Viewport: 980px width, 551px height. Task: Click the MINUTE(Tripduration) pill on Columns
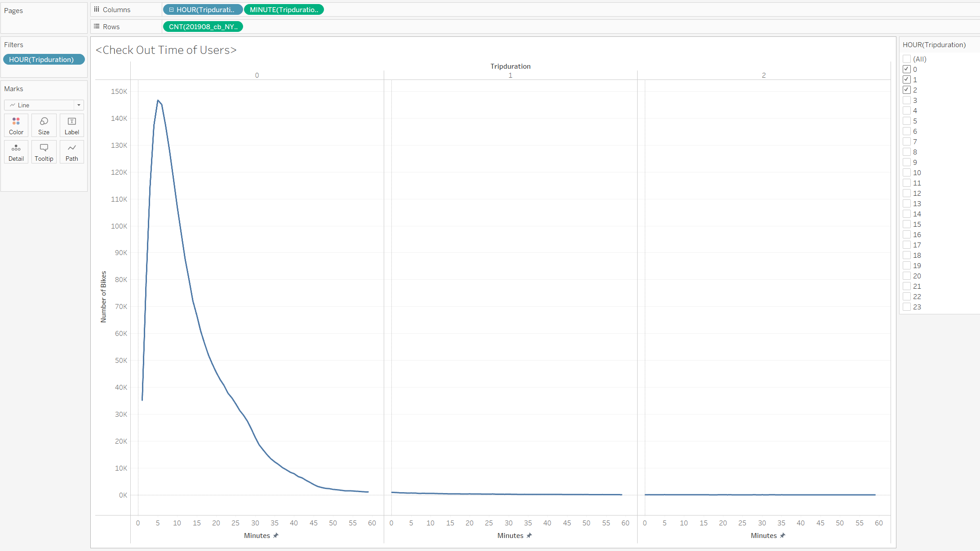[284, 9]
